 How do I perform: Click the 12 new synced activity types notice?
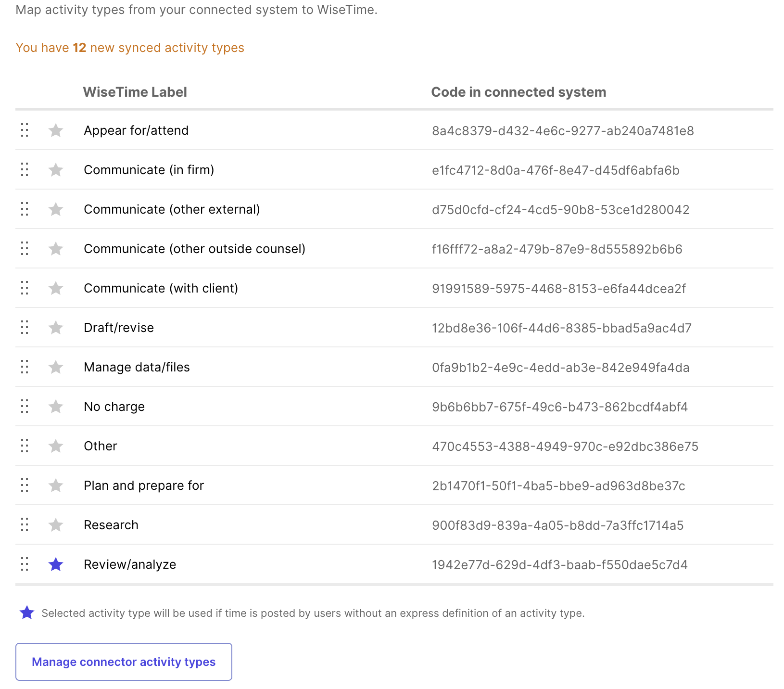pos(130,48)
